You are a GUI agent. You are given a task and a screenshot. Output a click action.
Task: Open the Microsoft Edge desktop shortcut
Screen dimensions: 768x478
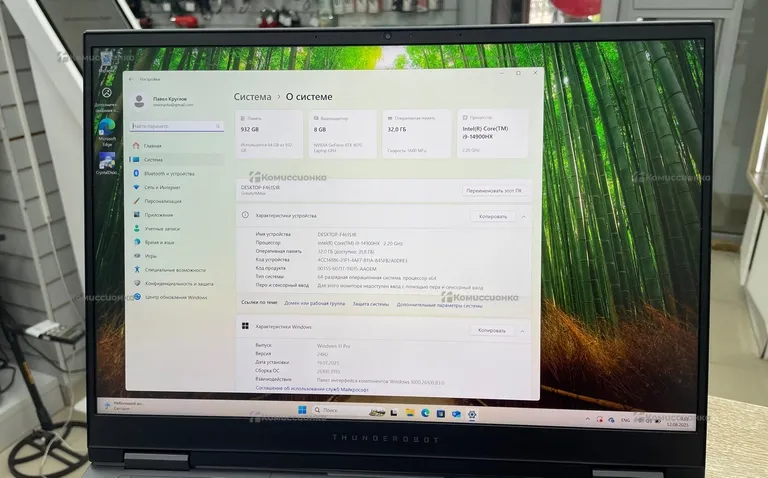click(x=107, y=132)
